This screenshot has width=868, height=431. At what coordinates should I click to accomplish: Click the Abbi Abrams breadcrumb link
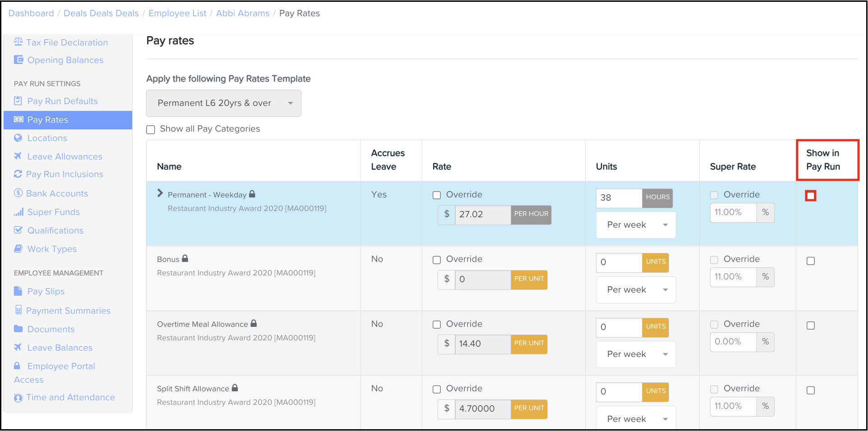point(242,14)
